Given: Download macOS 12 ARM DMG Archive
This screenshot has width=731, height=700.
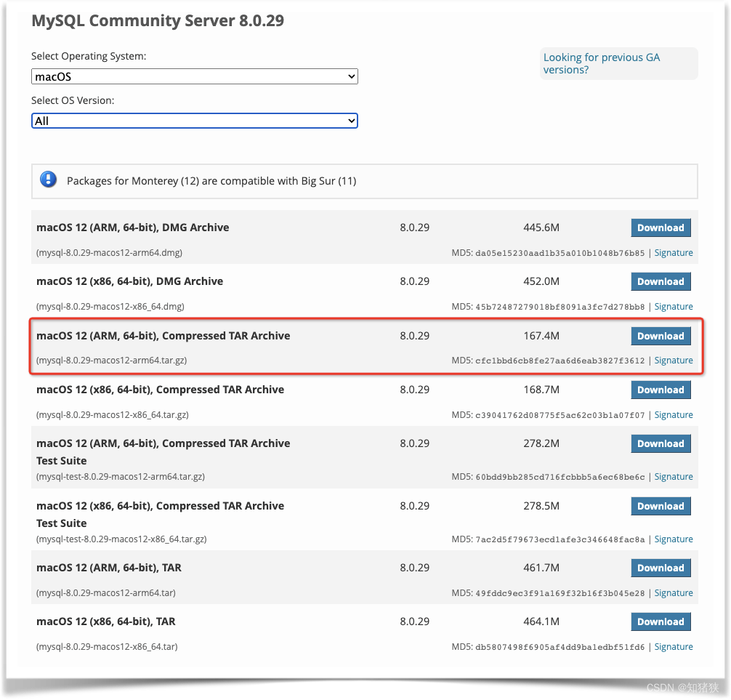Looking at the screenshot, I should click(x=661, y=228).
